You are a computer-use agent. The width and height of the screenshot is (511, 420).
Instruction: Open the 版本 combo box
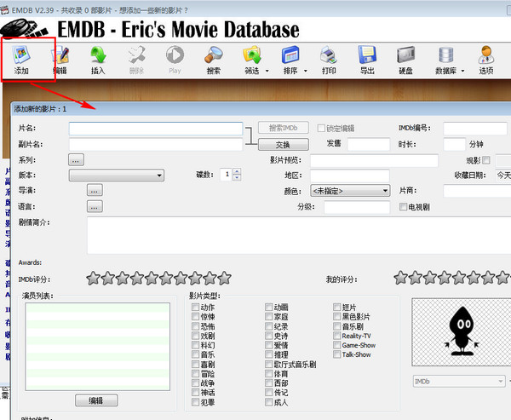coord(117,175)
